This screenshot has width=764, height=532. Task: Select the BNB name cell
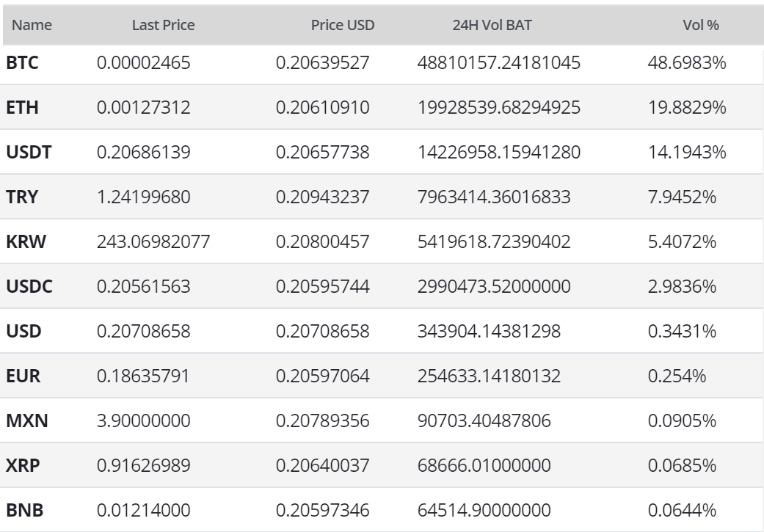pyautogui.click(x=24, y=511)
